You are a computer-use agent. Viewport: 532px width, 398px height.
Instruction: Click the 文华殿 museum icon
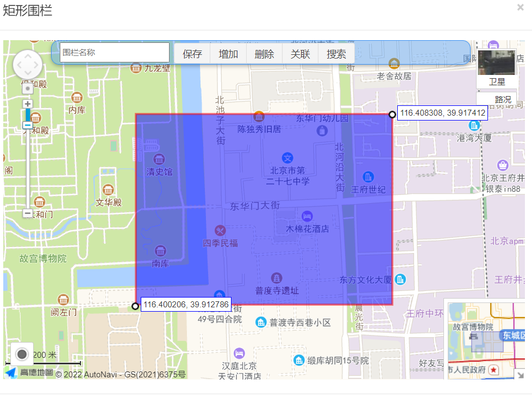pos(108,189)
